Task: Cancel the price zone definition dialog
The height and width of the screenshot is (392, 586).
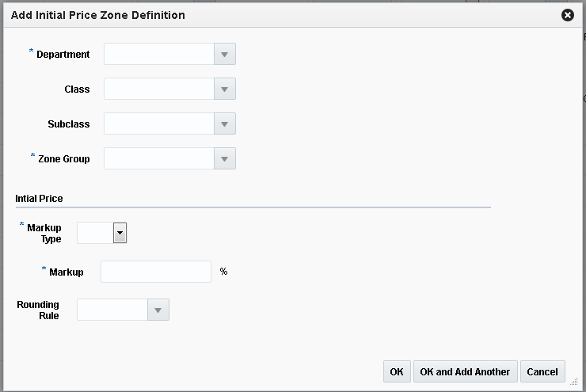Action: pos(542,371)
